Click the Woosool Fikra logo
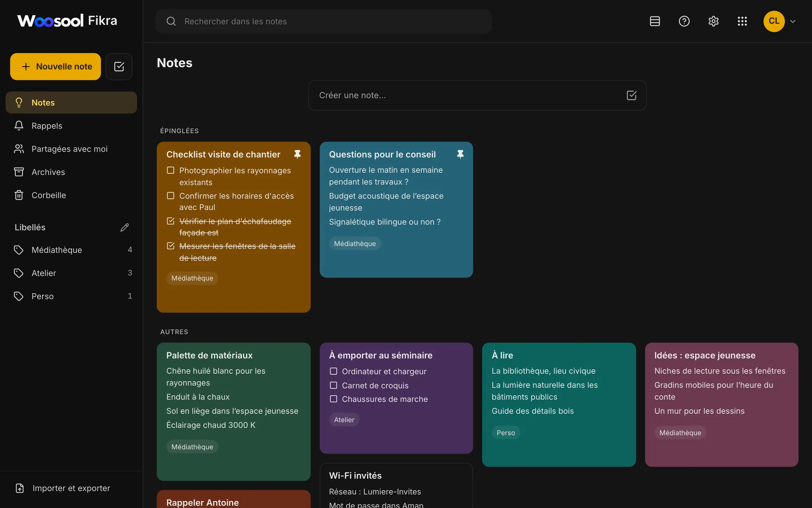The height and width of the screenshot is (508, 812). click(67, 21)
